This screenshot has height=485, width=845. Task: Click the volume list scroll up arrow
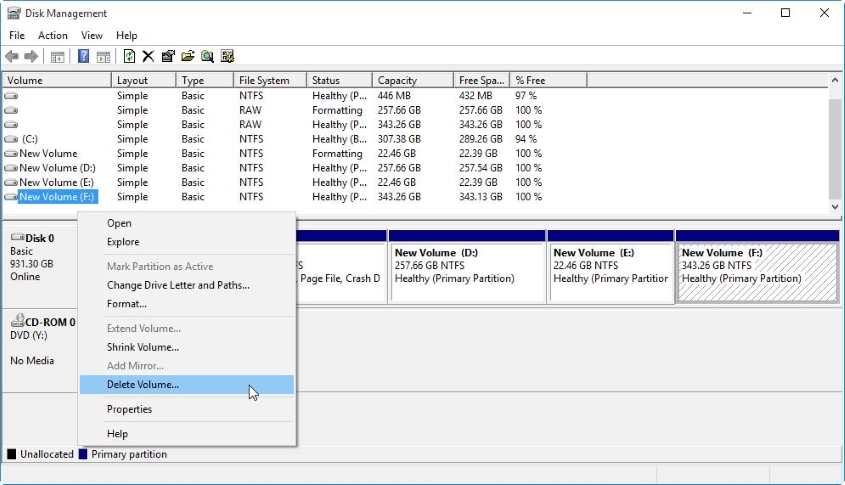(x=835, y=80)
